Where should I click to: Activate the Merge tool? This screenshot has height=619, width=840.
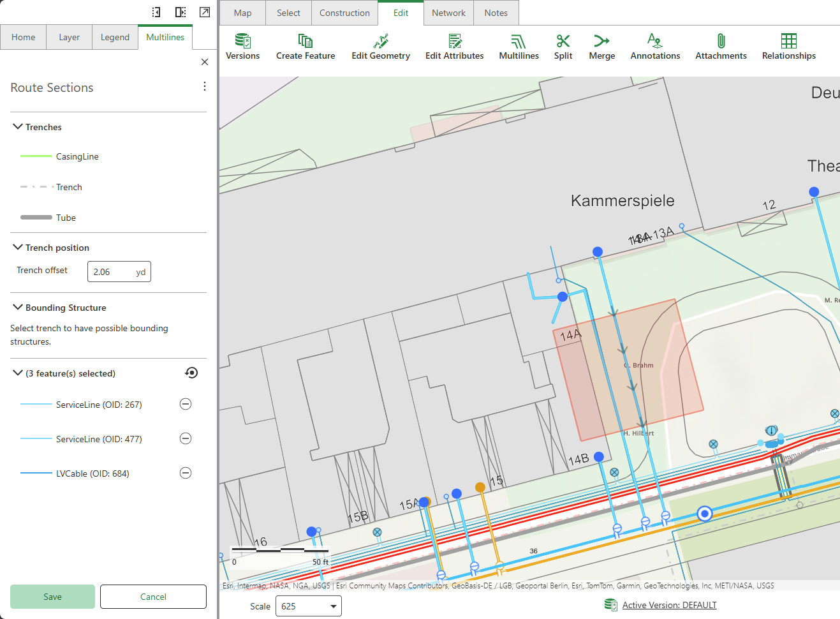(601, 46)
